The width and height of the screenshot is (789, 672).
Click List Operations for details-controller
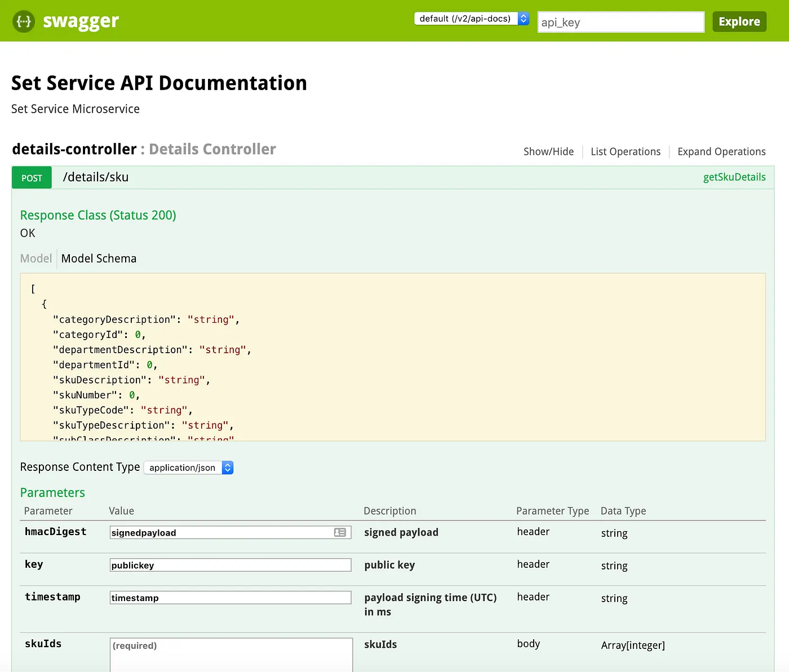626,152
